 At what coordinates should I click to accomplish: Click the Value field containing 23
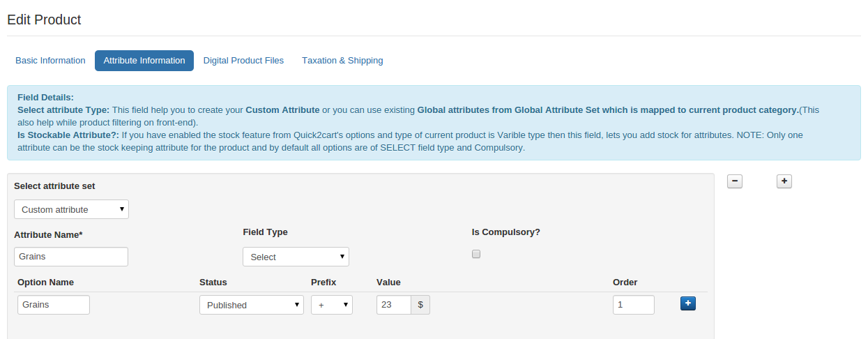(x=394, y=305)
